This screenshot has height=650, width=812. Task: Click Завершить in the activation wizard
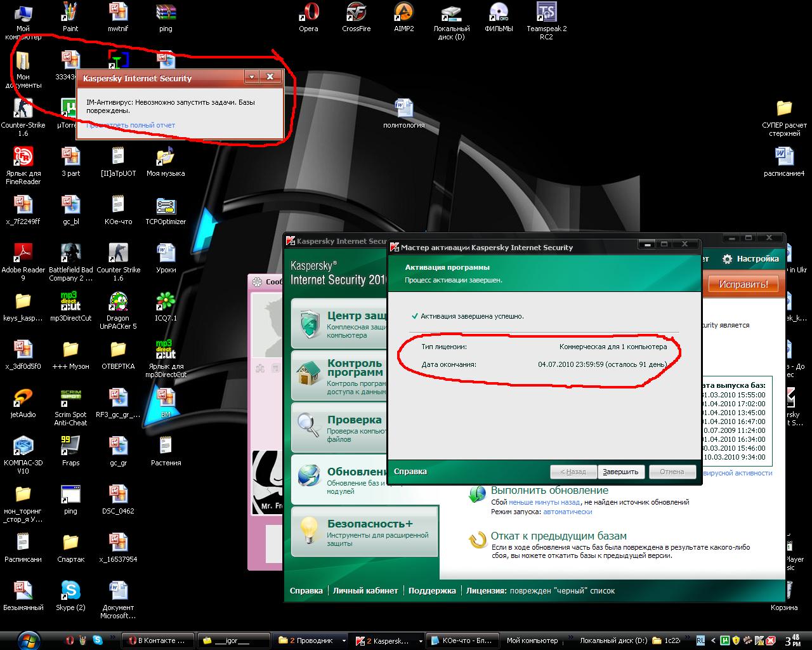[620, 472]
